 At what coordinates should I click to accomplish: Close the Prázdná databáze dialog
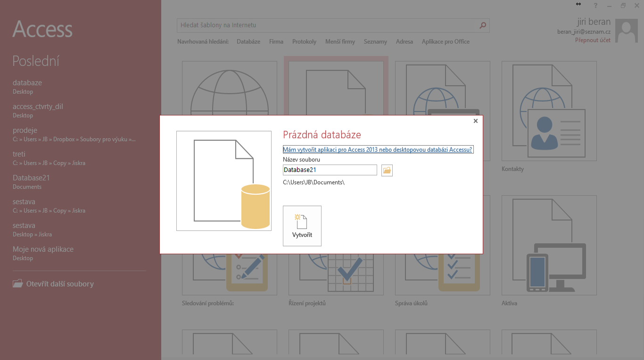(x=476, y=121)
